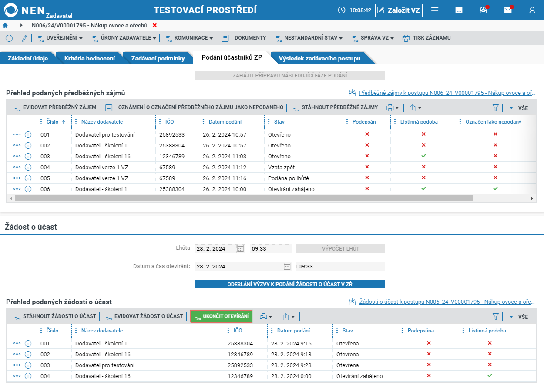Open print dropdown in preliminary interests toolbar
Viewport: 544px width, 392px height.
click(x=393, y=107)
